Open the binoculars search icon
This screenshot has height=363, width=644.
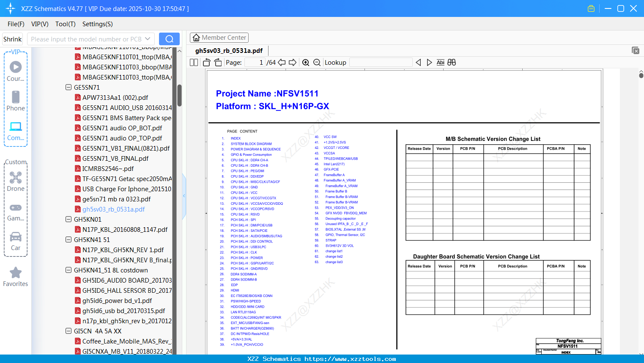[452, 63]
